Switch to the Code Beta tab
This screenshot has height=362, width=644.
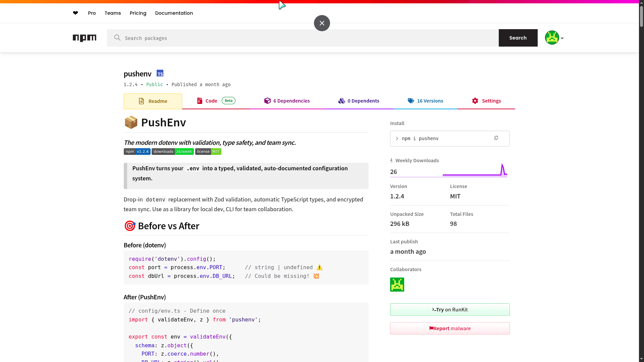tap(211, 101)
